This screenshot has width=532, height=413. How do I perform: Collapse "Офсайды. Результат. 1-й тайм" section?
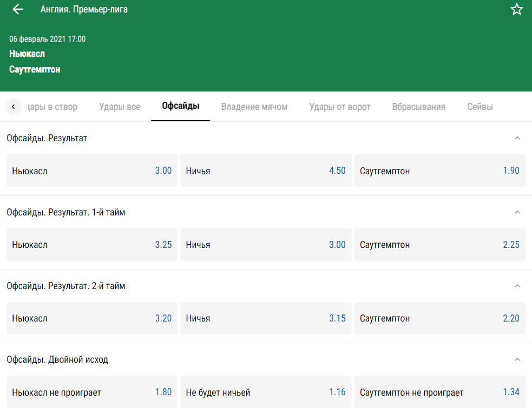point(517,212)
